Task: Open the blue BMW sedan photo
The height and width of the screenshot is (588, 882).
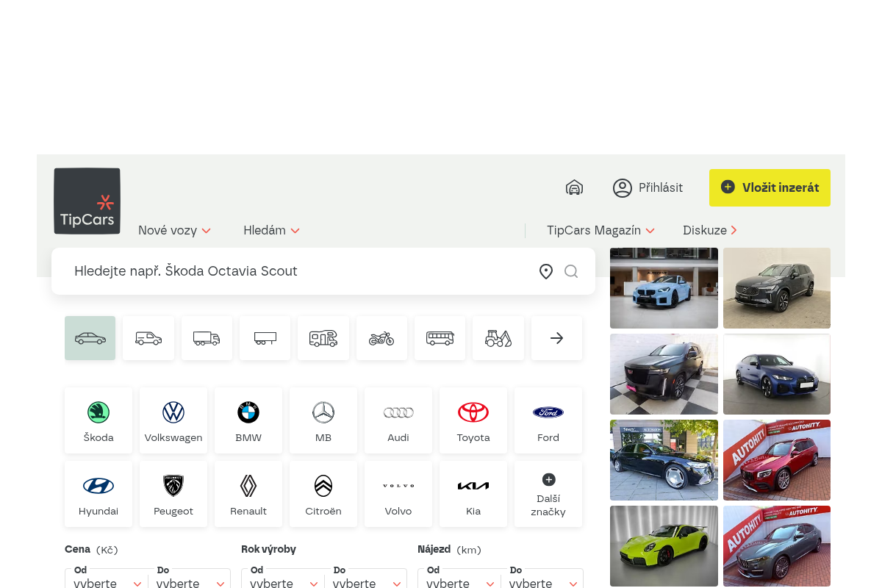Action: pyautogui.click(x=777, y=374)
